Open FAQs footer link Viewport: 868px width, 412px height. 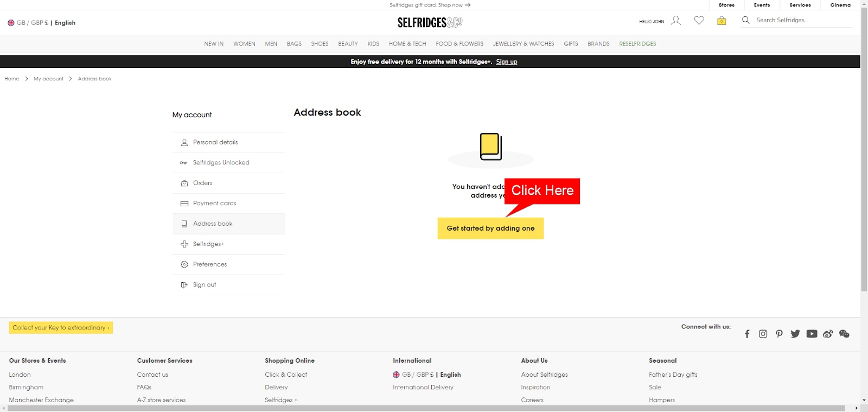click(x=144, y=388)
